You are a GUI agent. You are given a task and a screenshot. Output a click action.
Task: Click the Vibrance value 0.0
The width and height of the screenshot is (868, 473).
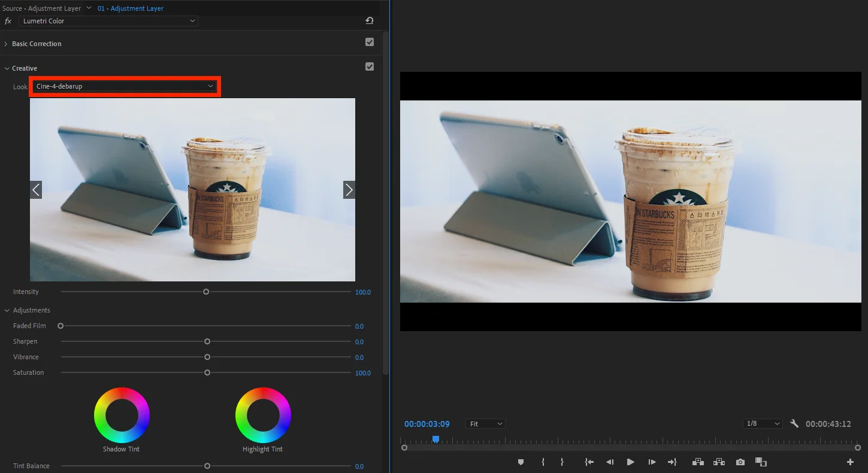pyautogui.click(x=359, y=357)
